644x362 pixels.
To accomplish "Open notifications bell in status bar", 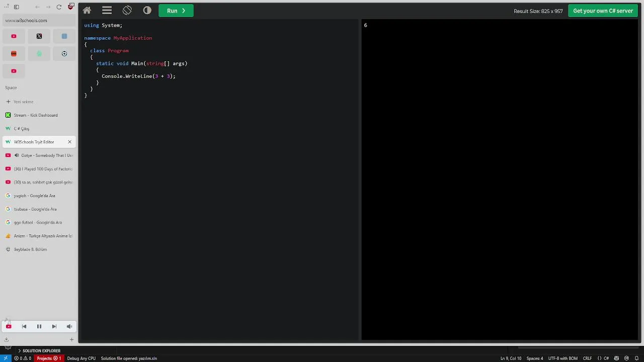I will click(x=636, y=358).
